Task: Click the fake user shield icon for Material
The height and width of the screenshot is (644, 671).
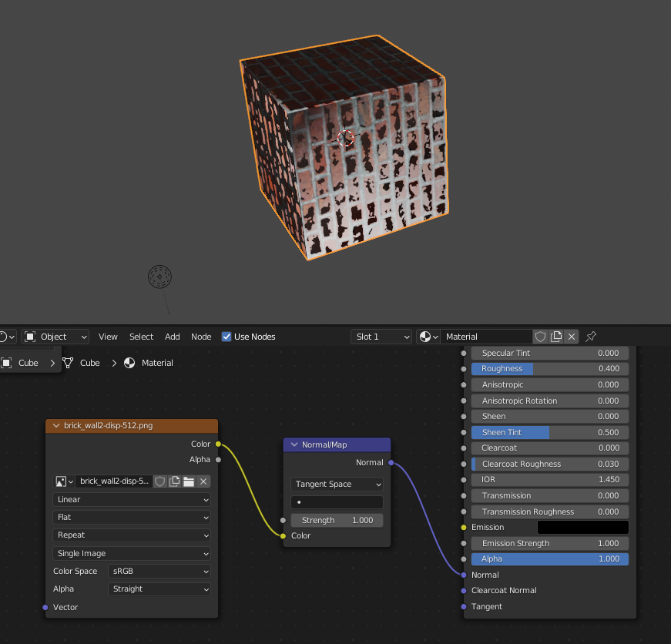Action: point(540,337)
